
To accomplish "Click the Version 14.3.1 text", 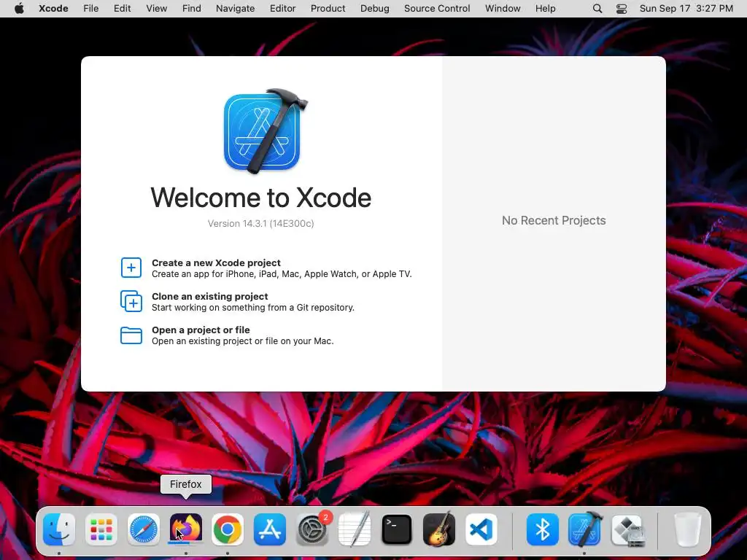I will (x=260, y=223).
